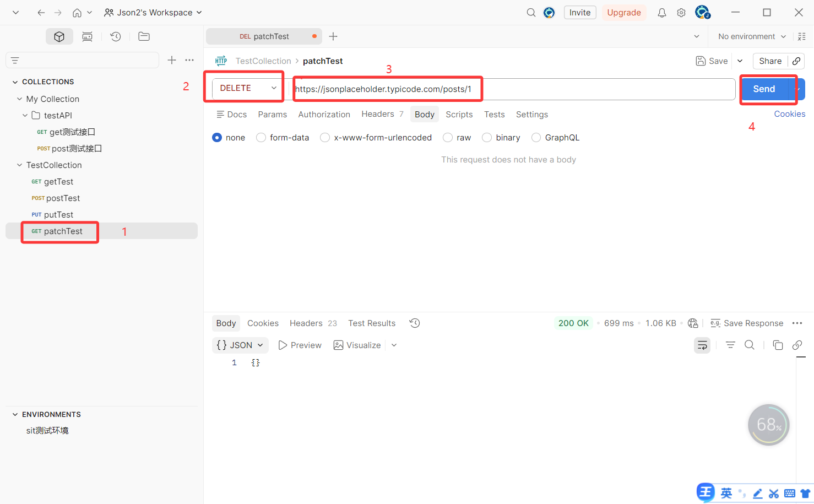Collapse the COLLECTIONS section
The width and height of the screenshot is (814, 504).
pos(15,82)
